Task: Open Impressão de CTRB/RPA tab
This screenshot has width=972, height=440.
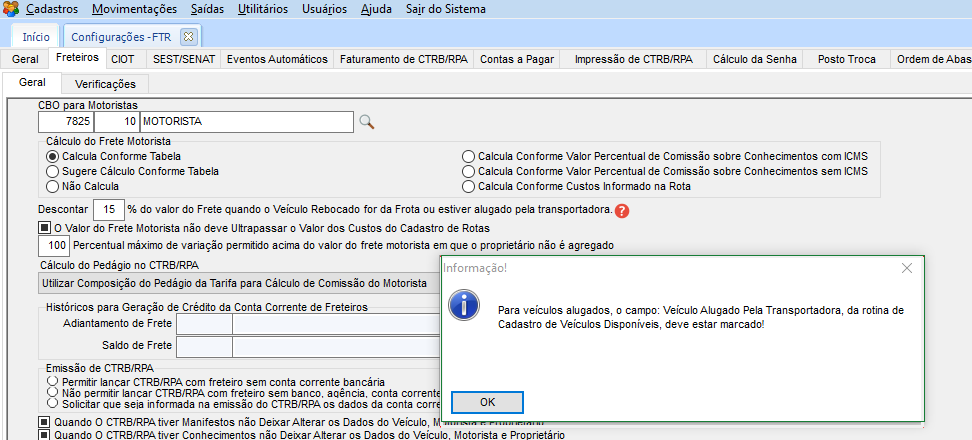Action: point(633,59)
